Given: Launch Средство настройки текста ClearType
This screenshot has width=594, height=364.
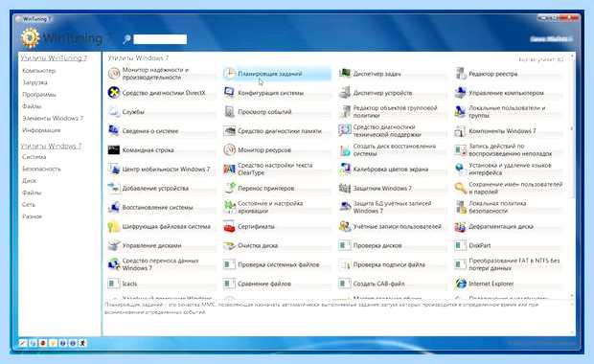Looking at the screenshot, I should click(277, 169).
